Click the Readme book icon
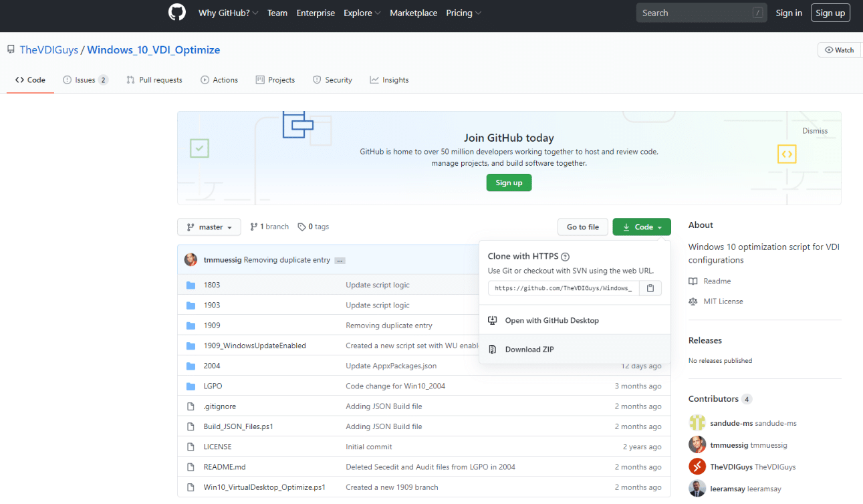The height and width of the screenshot is (504, 863). (693, 281)
